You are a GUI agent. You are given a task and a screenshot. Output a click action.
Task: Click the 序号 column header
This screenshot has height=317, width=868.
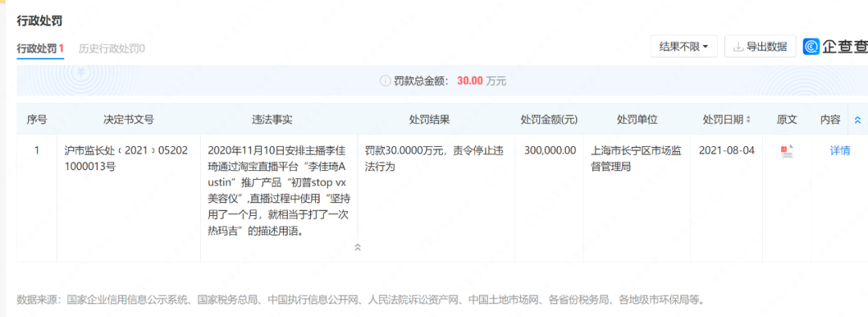tap(36, 120)
